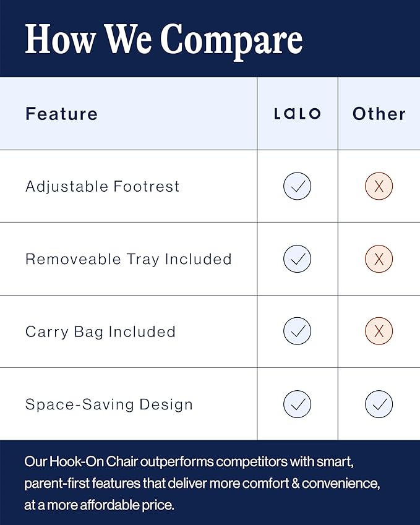Click Other checkmark for Space-Saving Design
The image size is (420, 525).
[x=379, y=404]
